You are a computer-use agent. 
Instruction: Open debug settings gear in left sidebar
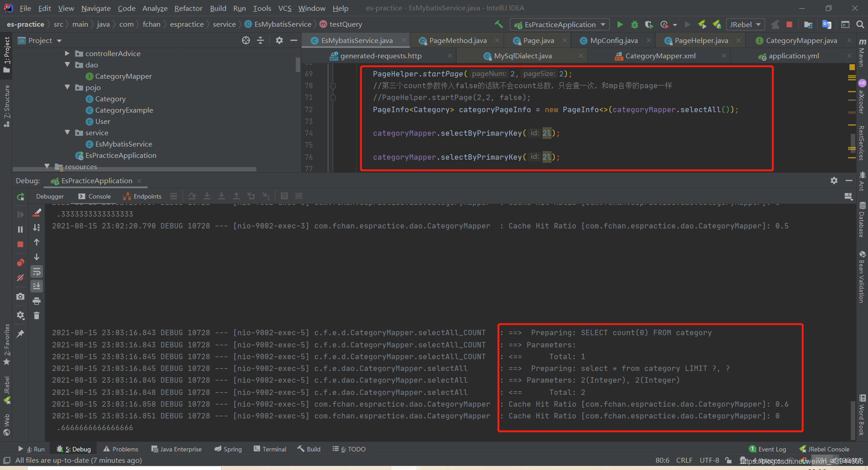tap(20, 315)
